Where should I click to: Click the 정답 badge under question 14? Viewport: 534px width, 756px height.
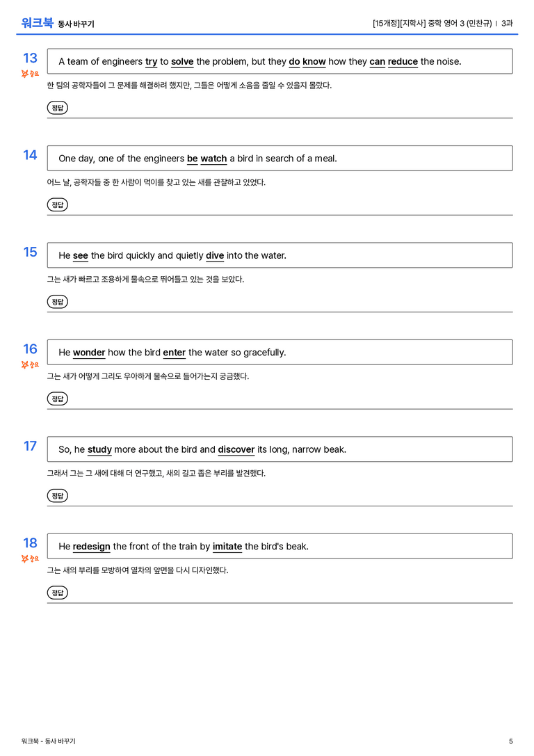tap(57, 205)
